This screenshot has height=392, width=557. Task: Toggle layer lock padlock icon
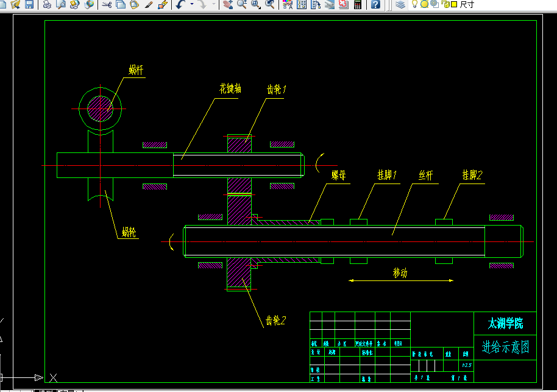click(445, 4)
